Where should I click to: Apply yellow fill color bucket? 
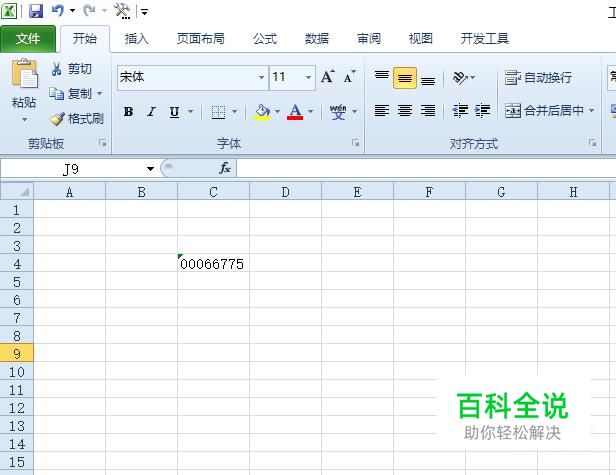tap(262, 112)
